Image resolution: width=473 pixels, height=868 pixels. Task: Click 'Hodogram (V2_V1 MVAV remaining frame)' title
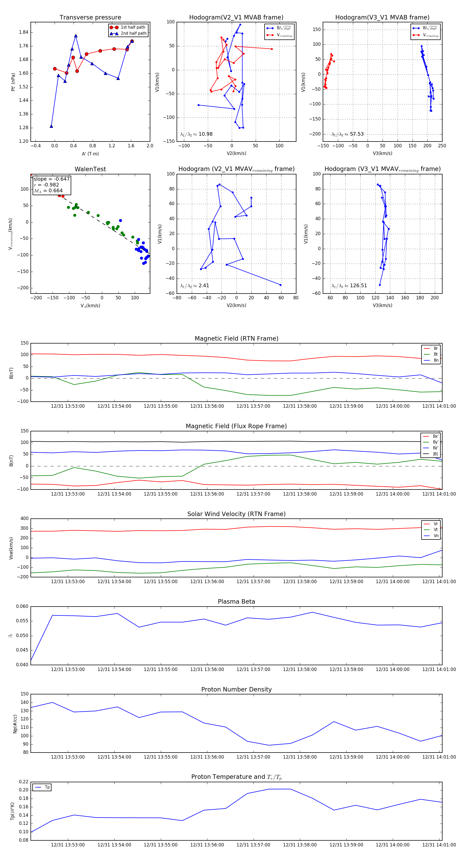[236, 169]
